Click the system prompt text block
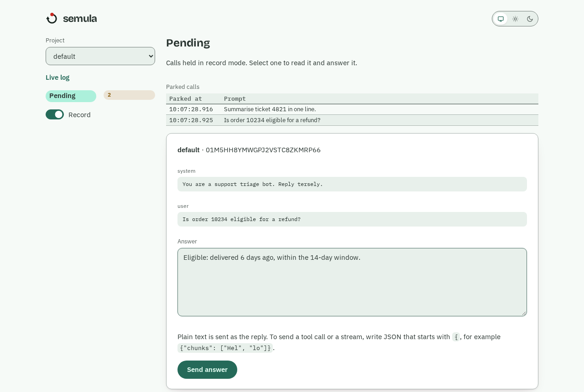 coord(352,184)
